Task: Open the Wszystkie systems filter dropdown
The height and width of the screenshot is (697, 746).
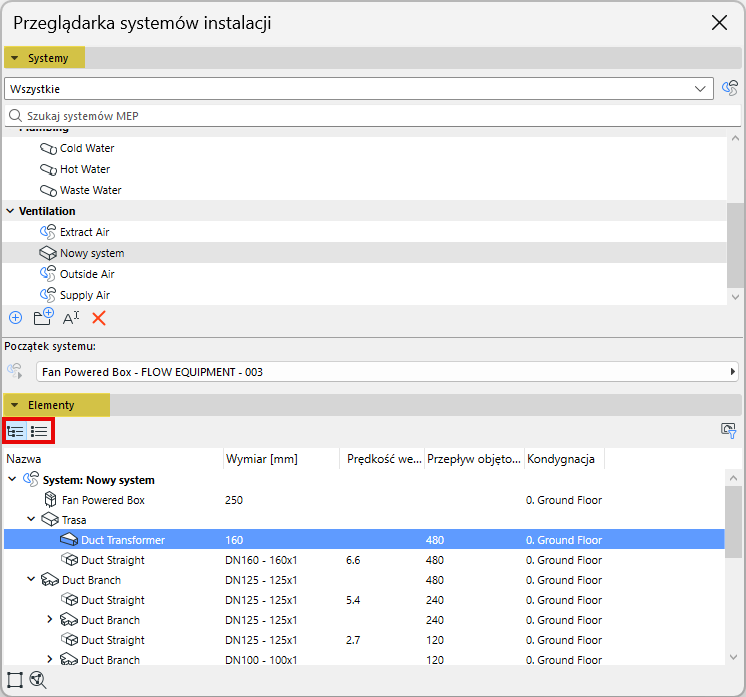Action: click(x=700, y=89)
